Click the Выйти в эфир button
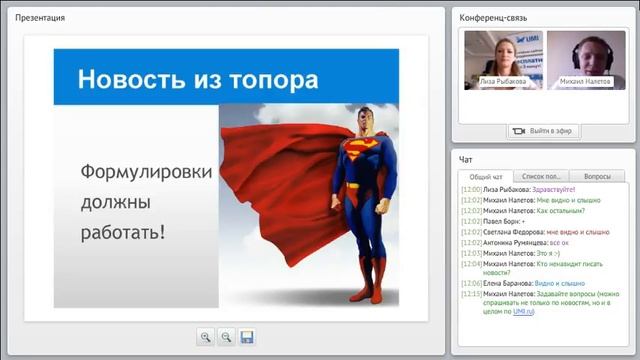The height and width of the screenshot is (360, 640). coord(543,131)
